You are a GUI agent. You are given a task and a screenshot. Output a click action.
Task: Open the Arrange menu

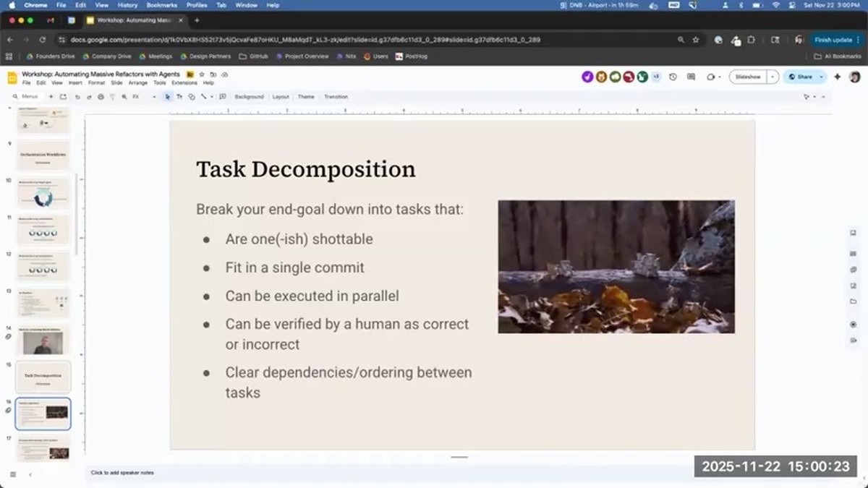point(137,83)
